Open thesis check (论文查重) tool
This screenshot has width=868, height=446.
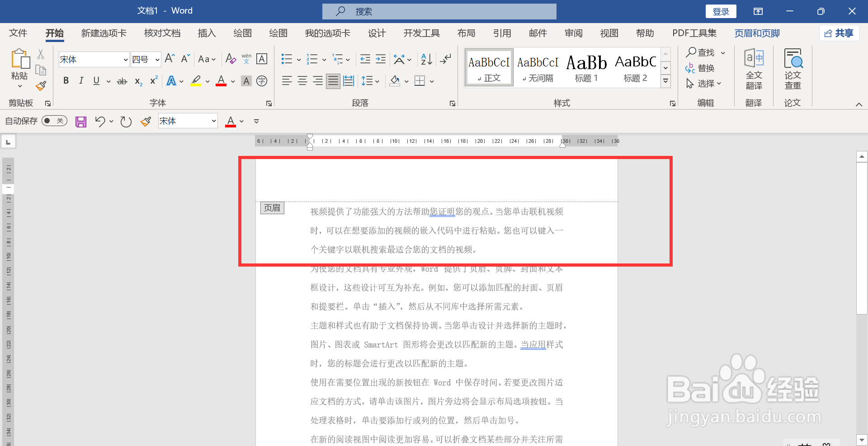(793, 69)
